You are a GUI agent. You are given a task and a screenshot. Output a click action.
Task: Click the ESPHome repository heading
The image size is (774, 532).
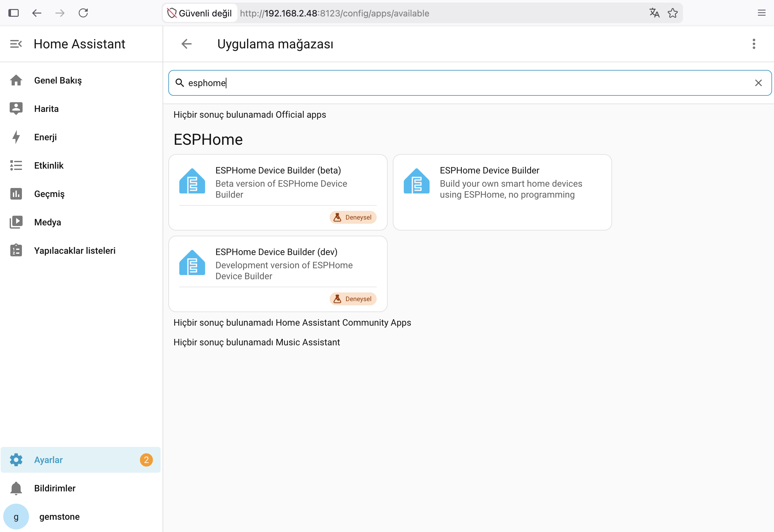(208, 139)
